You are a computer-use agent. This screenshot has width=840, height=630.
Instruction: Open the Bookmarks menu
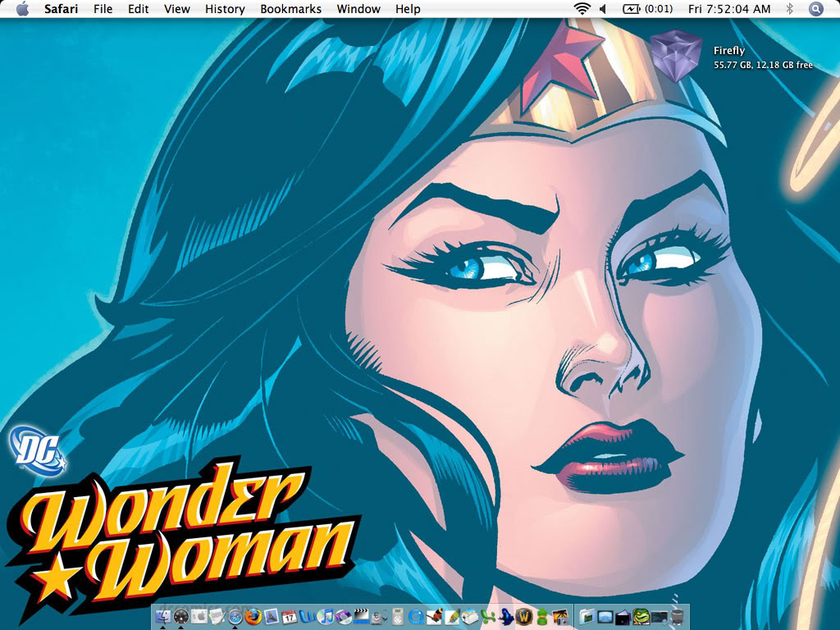click(291, 9)
